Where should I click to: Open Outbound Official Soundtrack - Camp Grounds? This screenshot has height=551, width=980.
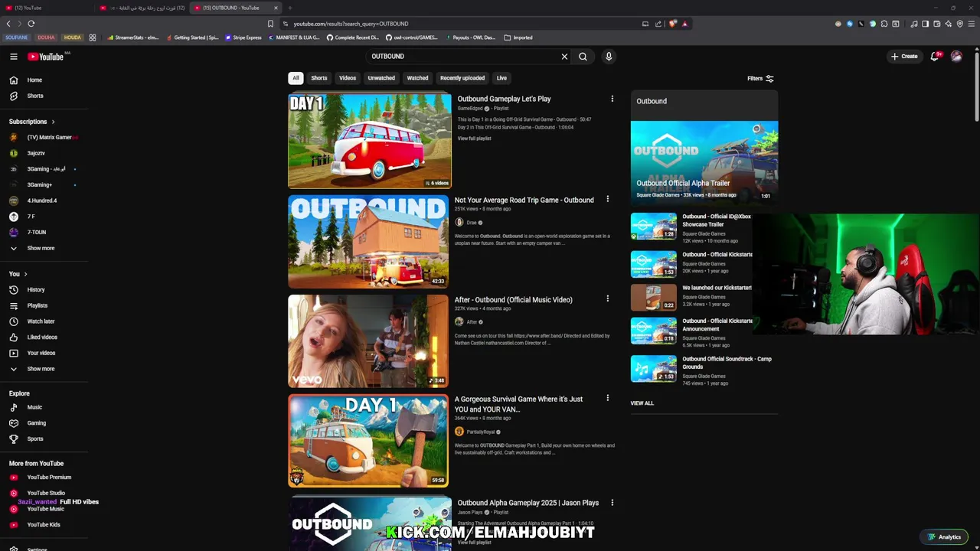[x=727, y=363]
